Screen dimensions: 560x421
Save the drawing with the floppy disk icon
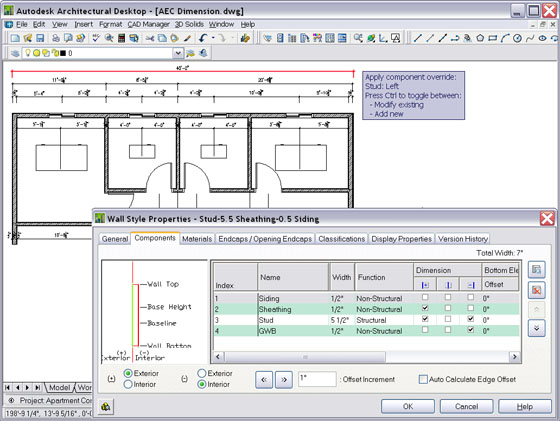[40, 38]
